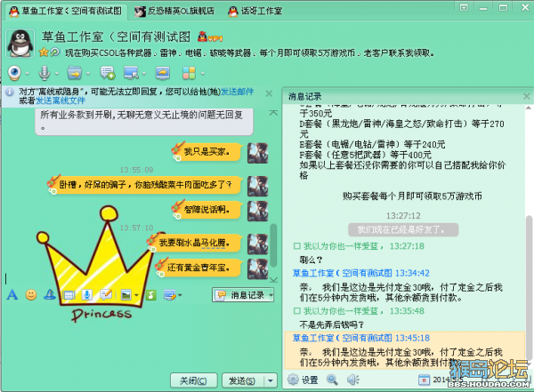Expand file transfer options arrow
534x392 pixels.
[88, 73]
